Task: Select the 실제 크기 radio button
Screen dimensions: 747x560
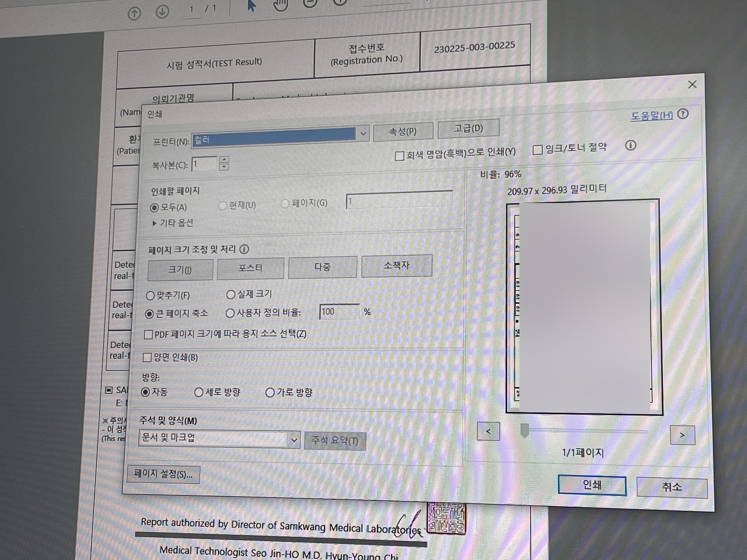Action: tap(231, 295)
